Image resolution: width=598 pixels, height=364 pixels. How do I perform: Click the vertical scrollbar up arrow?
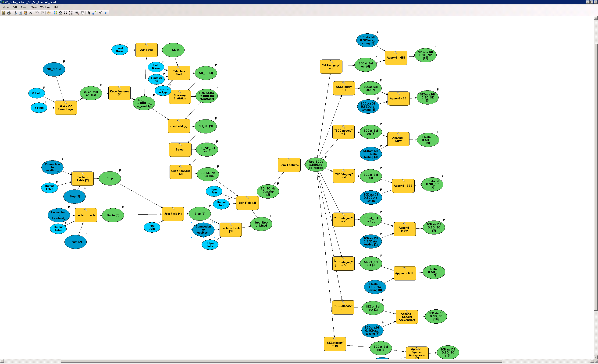pyautogui.click(x=596, y=18)
